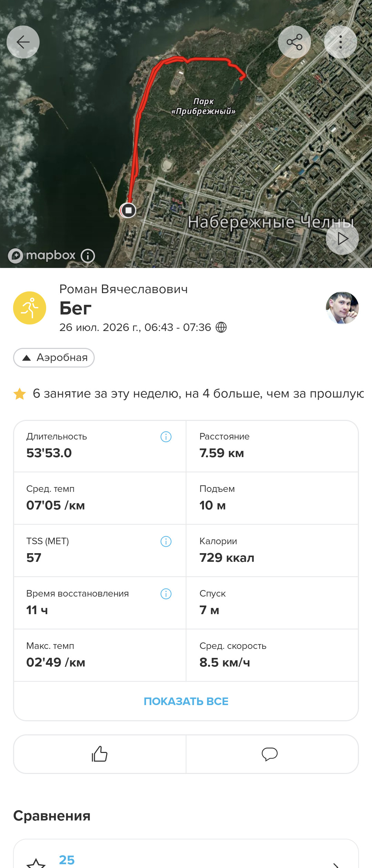Tap the weekly workouts star summary line

pos(188,393)
